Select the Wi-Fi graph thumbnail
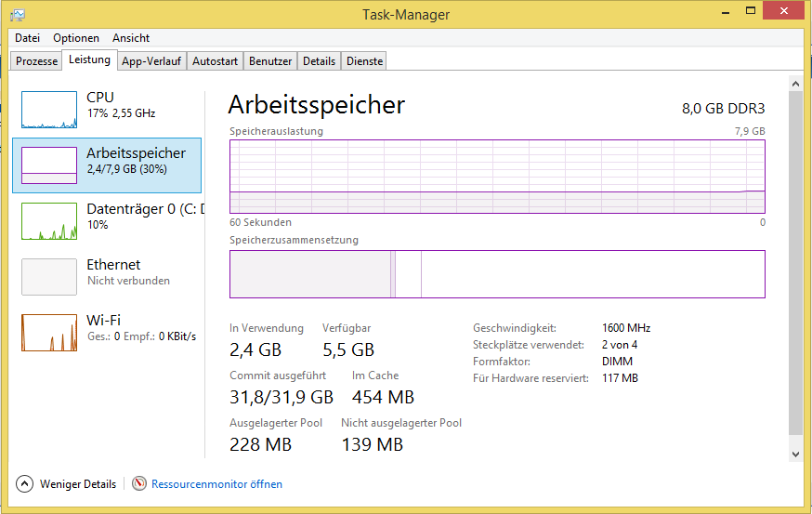Screen dimensions: 812x514 coord(49,332)
